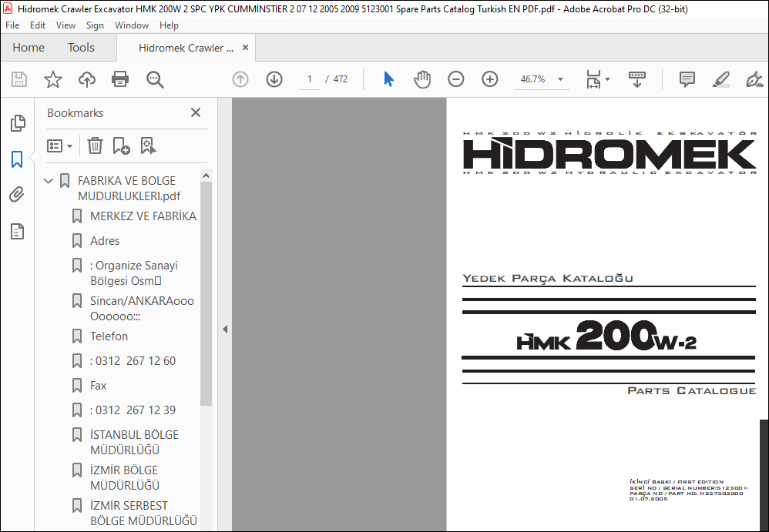This screenshot has height=532, width=769.
Task: Go to previous page arrow
Action: (240, 79)
